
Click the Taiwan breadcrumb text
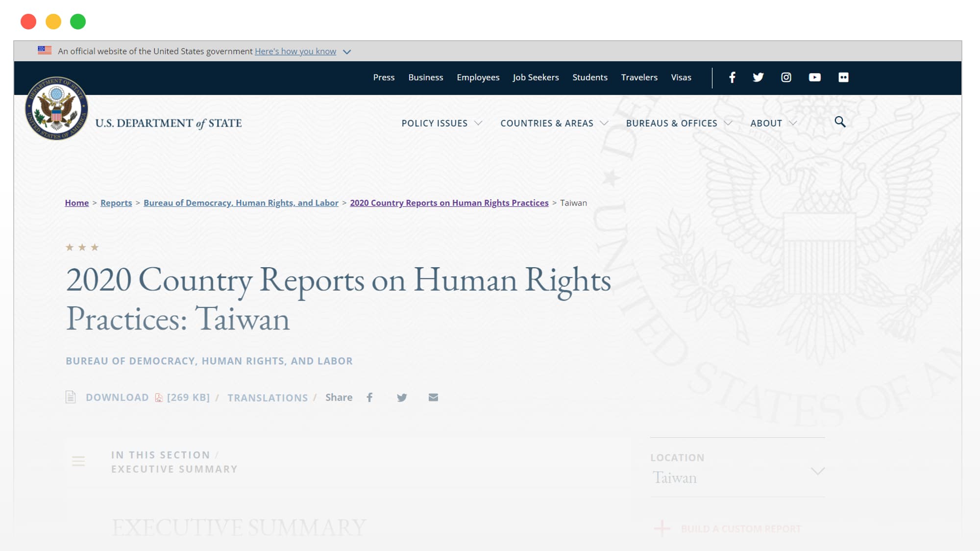(x=573, y=203)
